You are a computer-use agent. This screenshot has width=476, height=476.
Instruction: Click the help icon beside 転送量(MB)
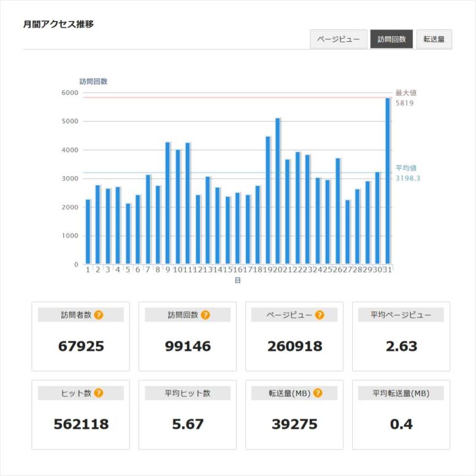point(317,393)
